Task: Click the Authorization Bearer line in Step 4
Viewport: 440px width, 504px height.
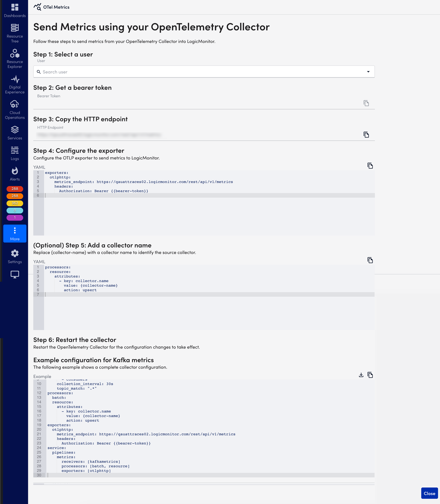Action: pos(104,191)
